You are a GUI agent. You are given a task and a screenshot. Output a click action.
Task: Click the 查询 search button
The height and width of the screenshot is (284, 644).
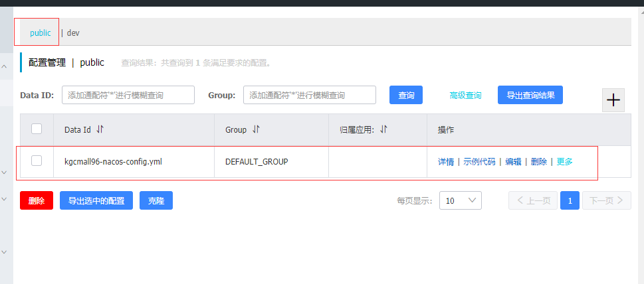(x=406, y=95)
